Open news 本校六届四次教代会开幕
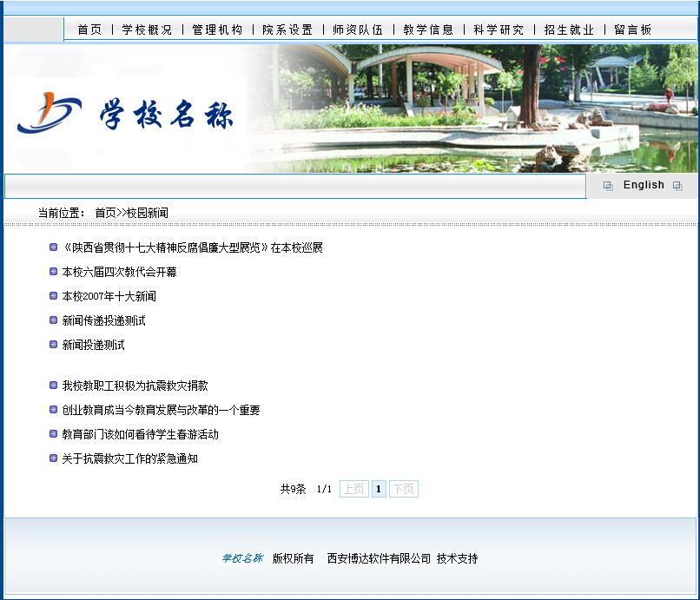The width and height of the screenshot is (700, 600). pos(119,272)
